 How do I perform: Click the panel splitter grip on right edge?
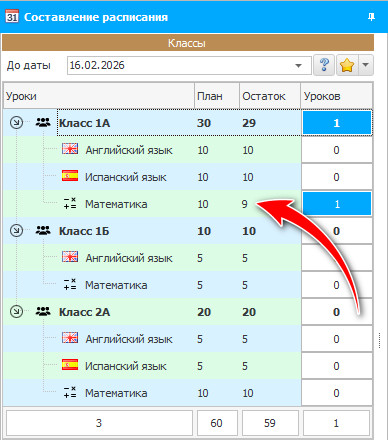click(380, 340)
